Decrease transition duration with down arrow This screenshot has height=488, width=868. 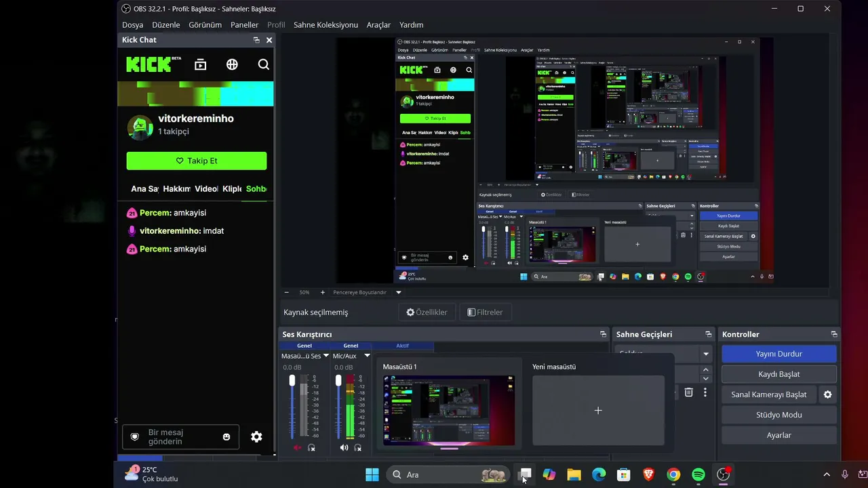[706, 378]
